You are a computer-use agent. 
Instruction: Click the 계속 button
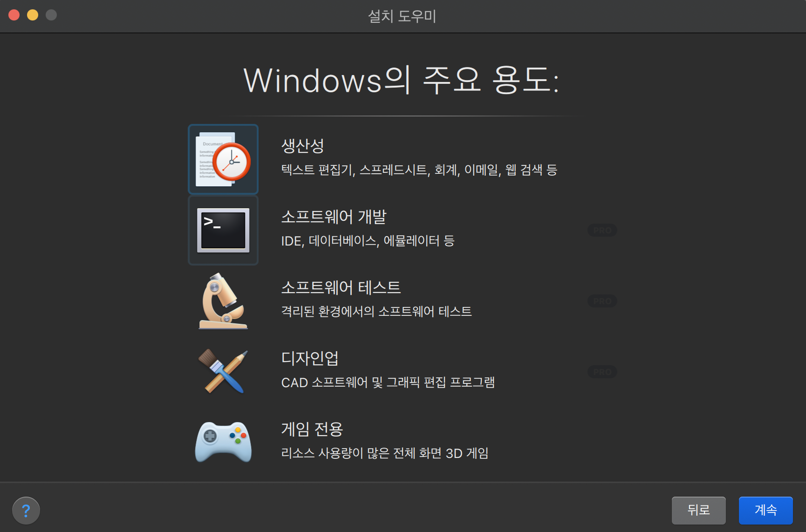(x=765, y=510)
